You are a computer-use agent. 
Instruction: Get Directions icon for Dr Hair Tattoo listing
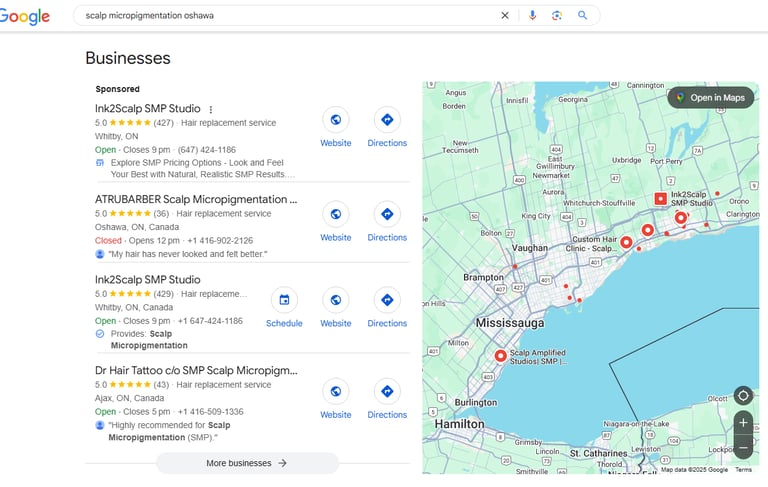tap(387, 391)
